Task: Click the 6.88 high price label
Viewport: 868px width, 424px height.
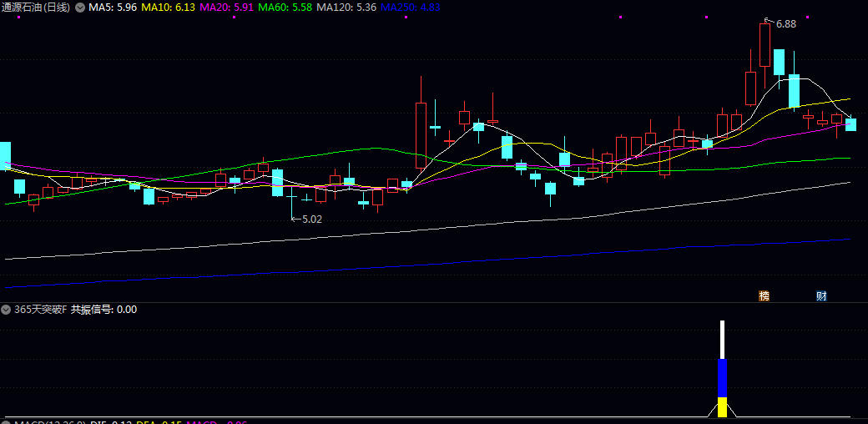Action: (x=785, y=24)
